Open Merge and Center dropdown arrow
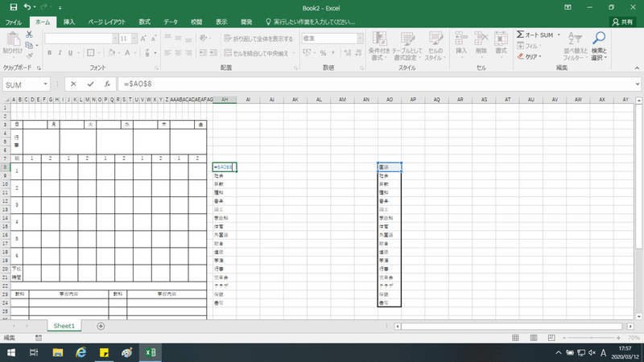Screen dimensions: 644x362 pos(294,53)
